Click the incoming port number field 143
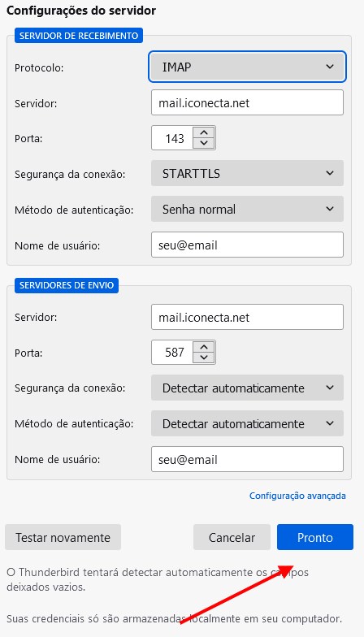Image resolution: width=364 pixels, height=637 pixels. [x=172, y=138]
